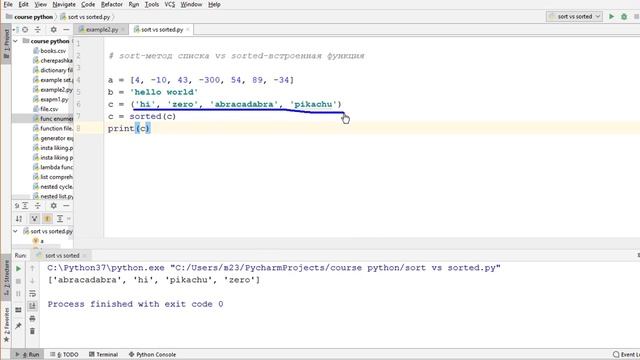Start debugging with the bug icon
This screenshot has height=360, width=640.
pyautogui.click(x=624, y=17)
